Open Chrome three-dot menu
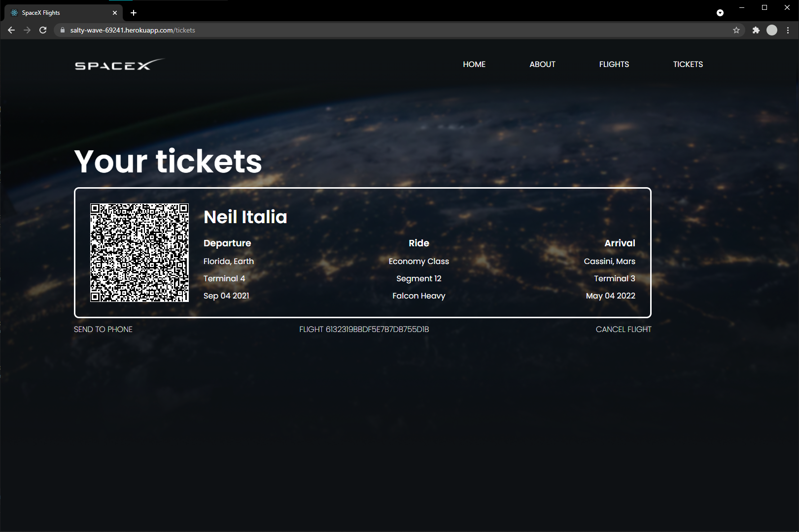 coord(788,30)
